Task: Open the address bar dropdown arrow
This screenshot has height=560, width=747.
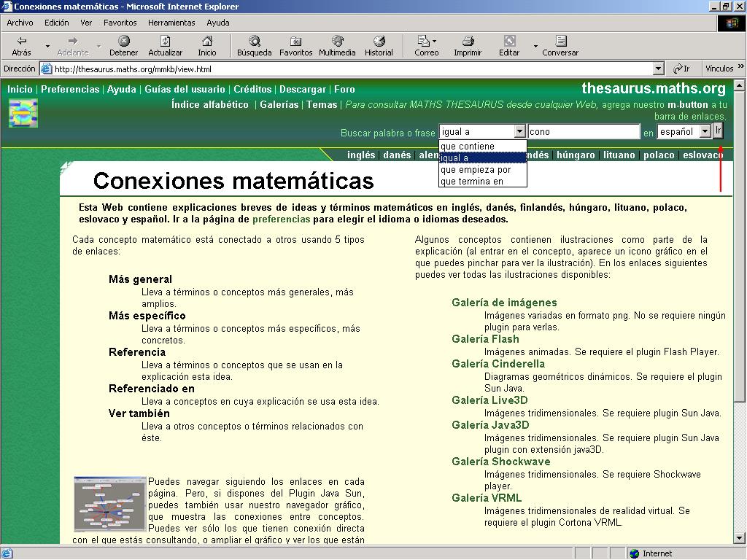Action: [658, 69]
